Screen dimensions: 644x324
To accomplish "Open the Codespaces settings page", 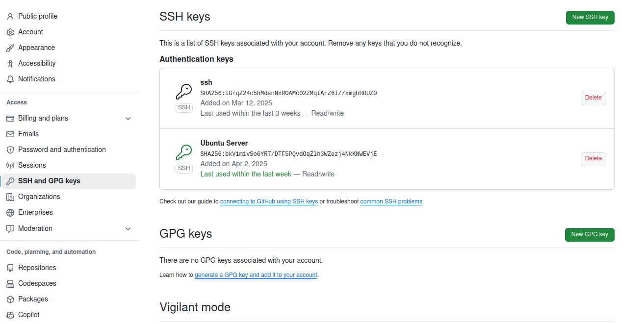I will [x=37, y=283].
